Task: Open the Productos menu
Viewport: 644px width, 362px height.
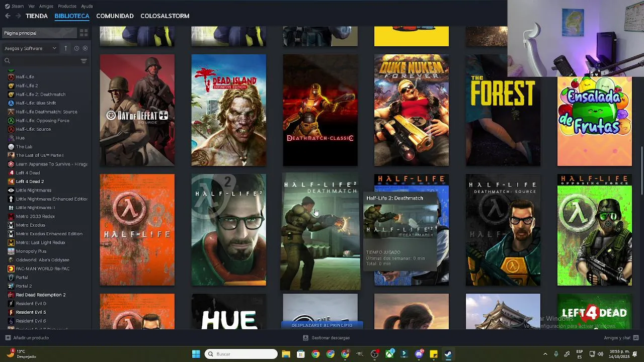Action: 67,6
